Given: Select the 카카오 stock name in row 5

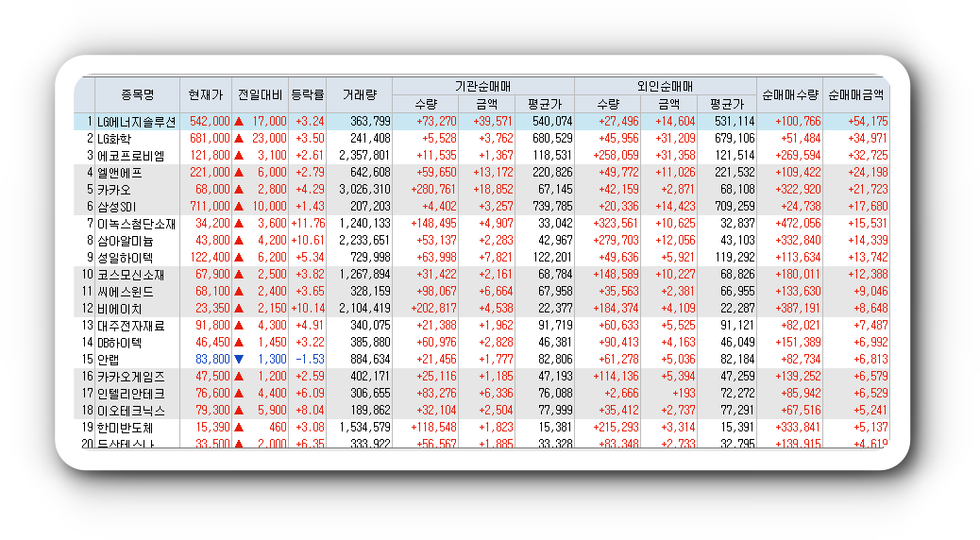Looking at the screenshot, I should pos(113,190).
